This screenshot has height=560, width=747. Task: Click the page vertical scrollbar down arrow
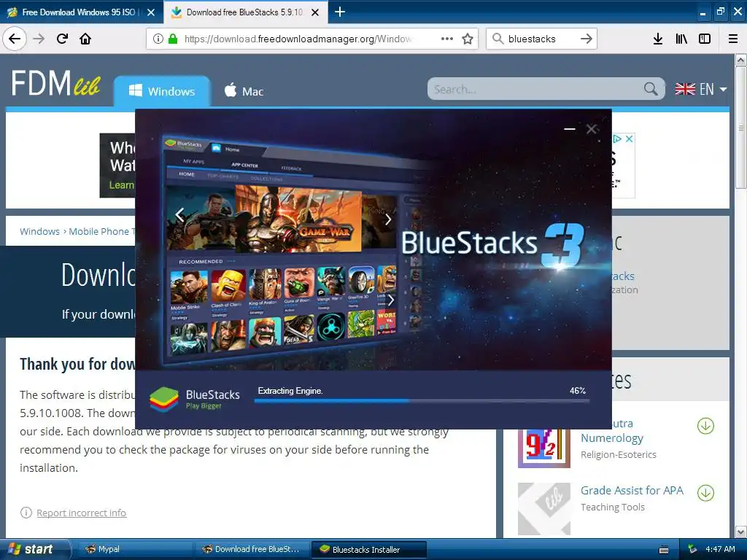741,532
